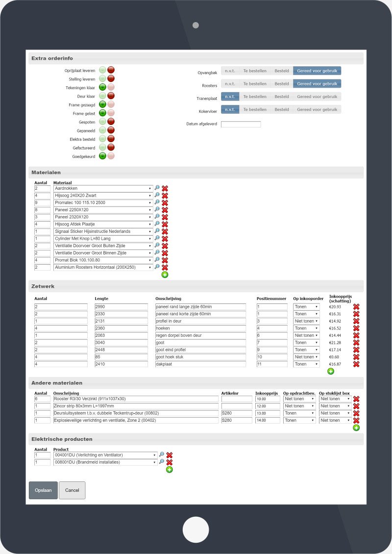The image size is (392, 554).
Task: Delete the goot eind profiel row
Action: click(x=356, y=350)
